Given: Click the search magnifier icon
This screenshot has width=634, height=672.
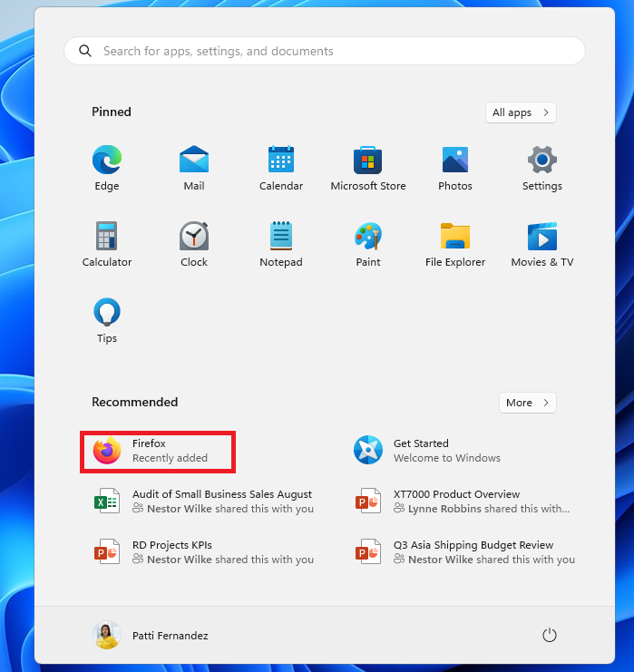Looking at the screenshot, I should coord(85,51).
